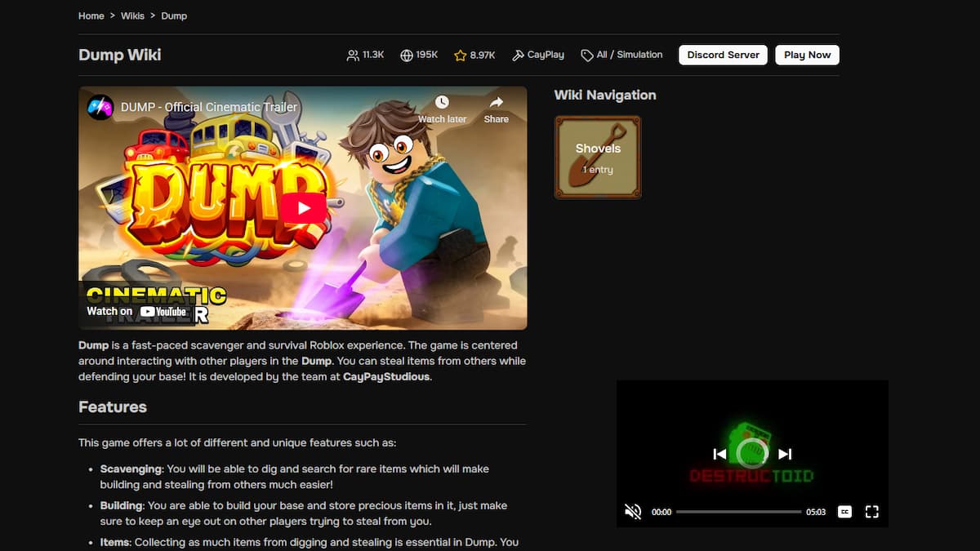
Task: Click the CayPlay developer tools icon
Action: tap(518, 56)
